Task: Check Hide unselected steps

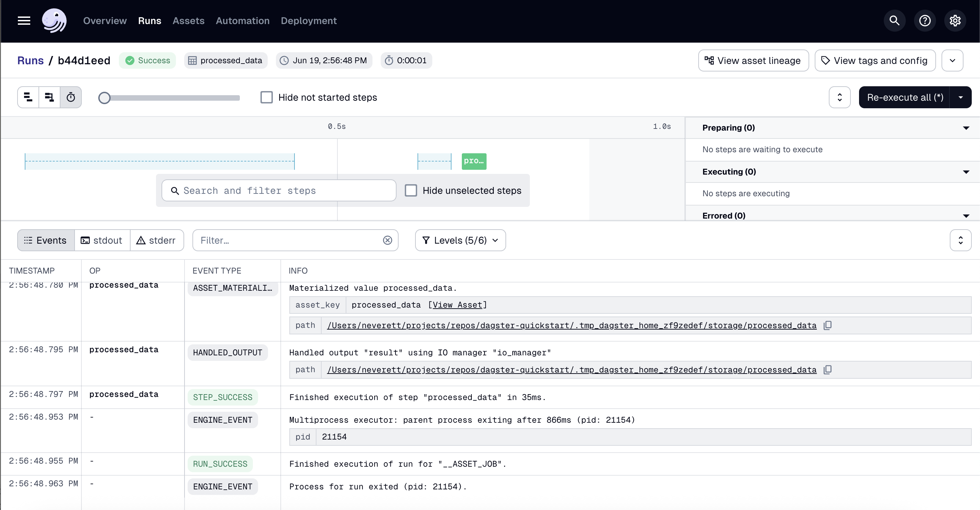Action: point(411,190)
